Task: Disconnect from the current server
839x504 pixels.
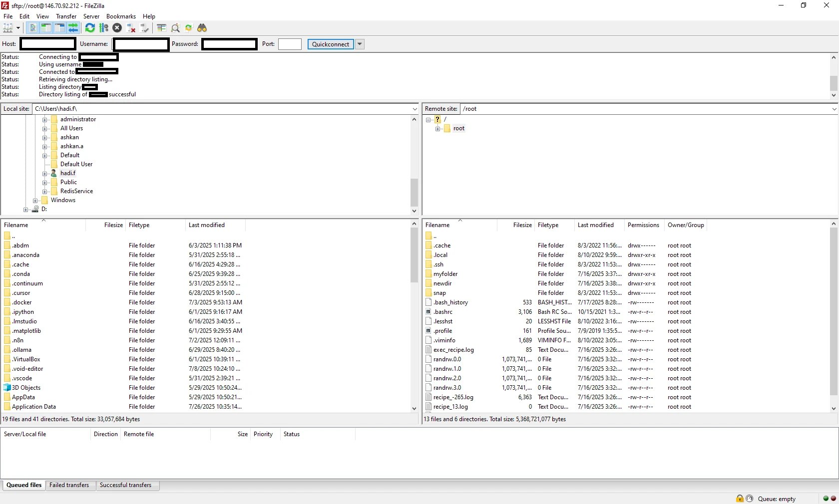Action: coord(131,28)
